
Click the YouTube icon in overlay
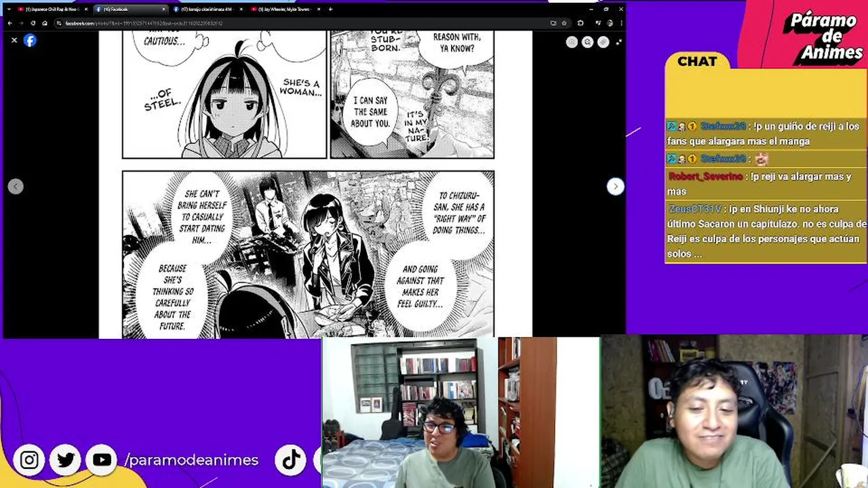[102, 460]
